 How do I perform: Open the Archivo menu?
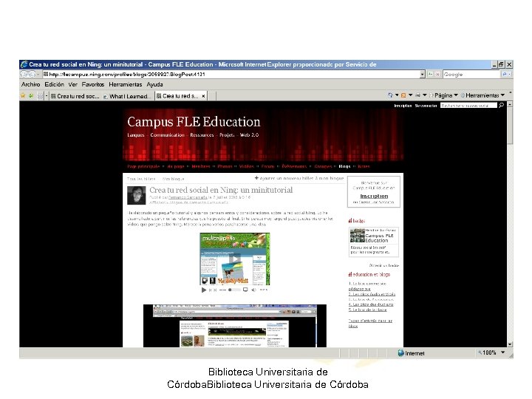tap(30, 84)
